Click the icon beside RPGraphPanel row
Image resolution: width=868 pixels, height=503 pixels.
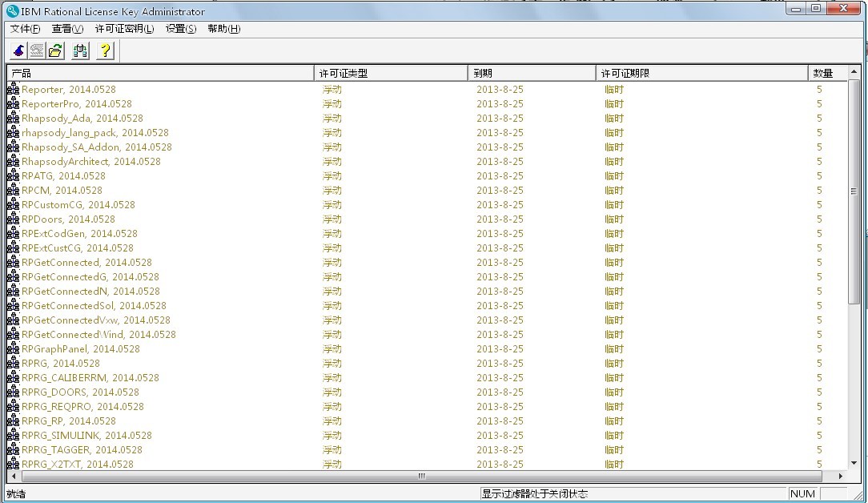point(14,348)
